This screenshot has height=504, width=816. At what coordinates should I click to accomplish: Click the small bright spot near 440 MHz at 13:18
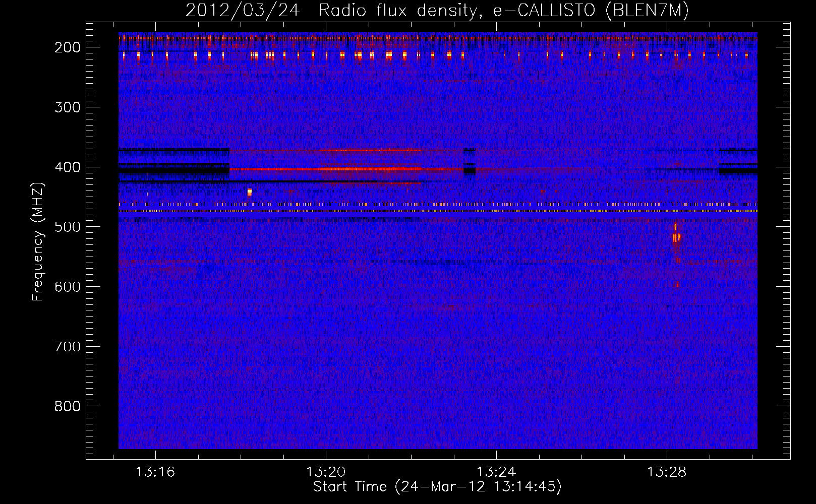[249, 192]
